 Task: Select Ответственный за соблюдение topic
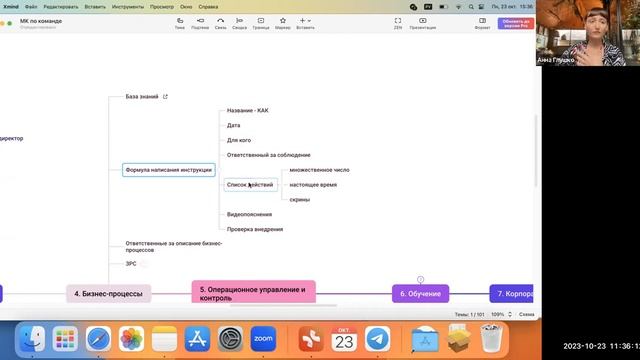click(269, 155)
